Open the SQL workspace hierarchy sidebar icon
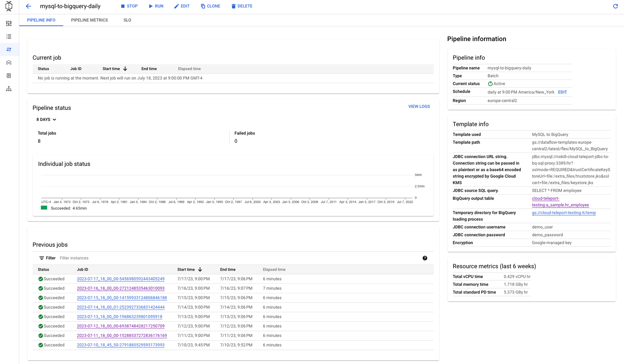The width and height of the screenshot is (624, 364). (x=9, y=89)
